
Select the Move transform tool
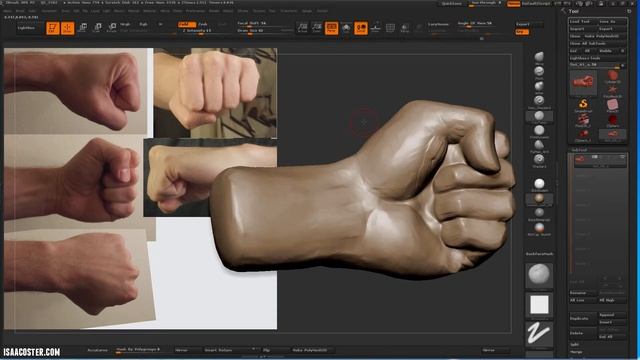click(x=82, y=28)
